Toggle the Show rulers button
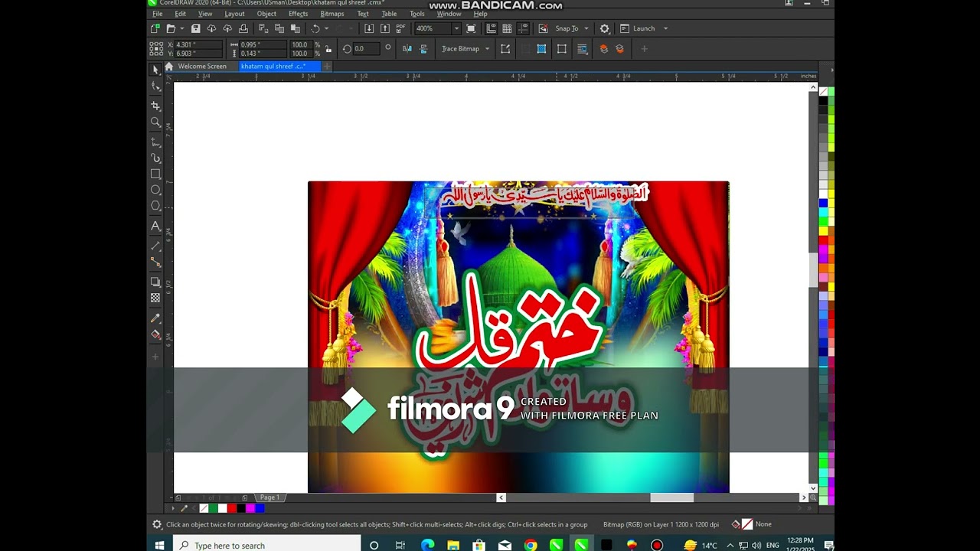 pos(491,28)
